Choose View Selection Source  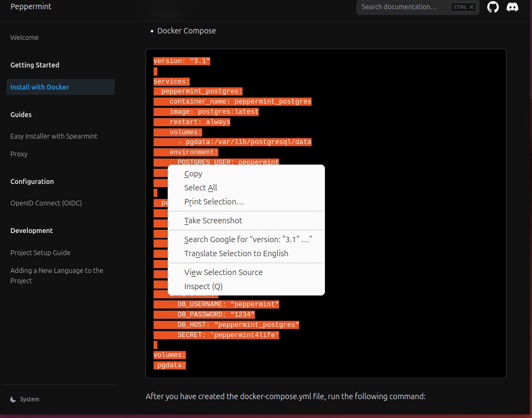pos(246,272)
